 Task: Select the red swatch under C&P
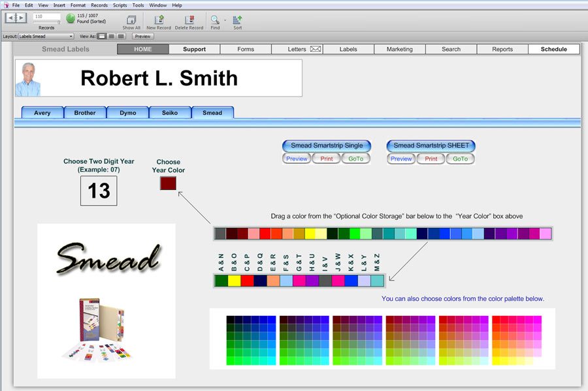coord(247,281)
